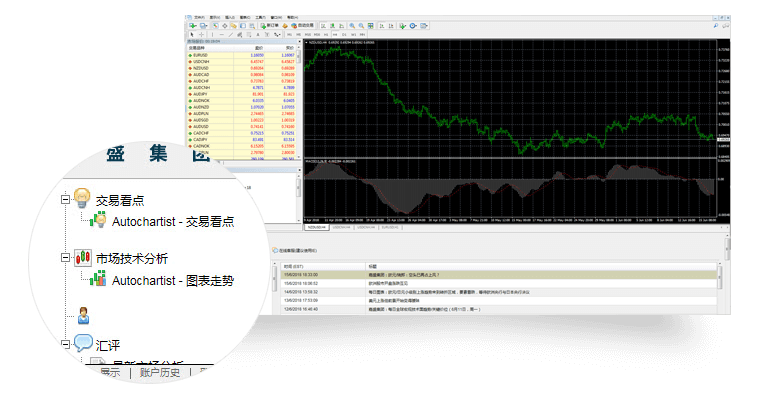The height and width of the screenshot is (400, 770).
Task: Toggle the Navigator panel icon
Action: coord(233,26)
